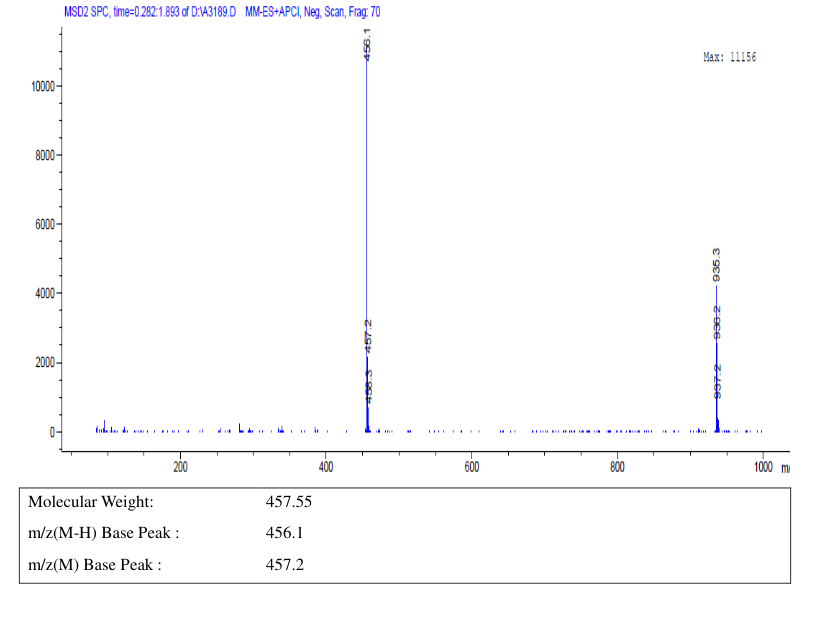The height and width of the screenshot is (619, 823).
Task: Select the 937.2 peak label
Action: tap(718, 381)
